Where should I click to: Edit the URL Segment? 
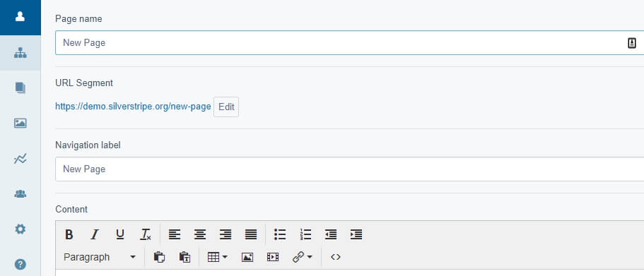point(226,107)
